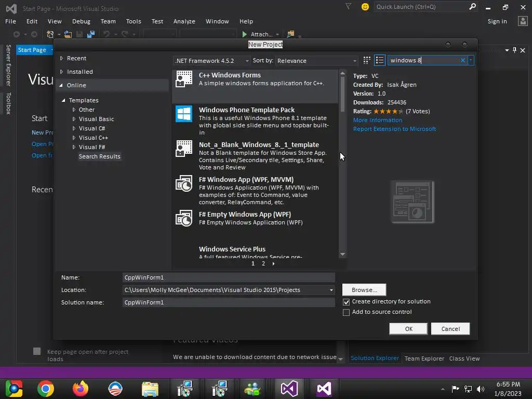Open File Explorer from the taskbar
532x399 pixels.
(150, 389)
